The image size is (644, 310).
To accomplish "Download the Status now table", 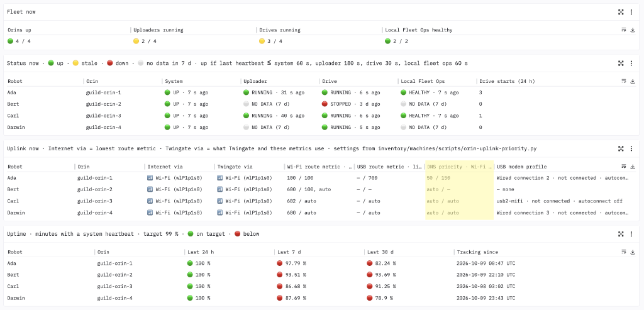I will [633, 81].
